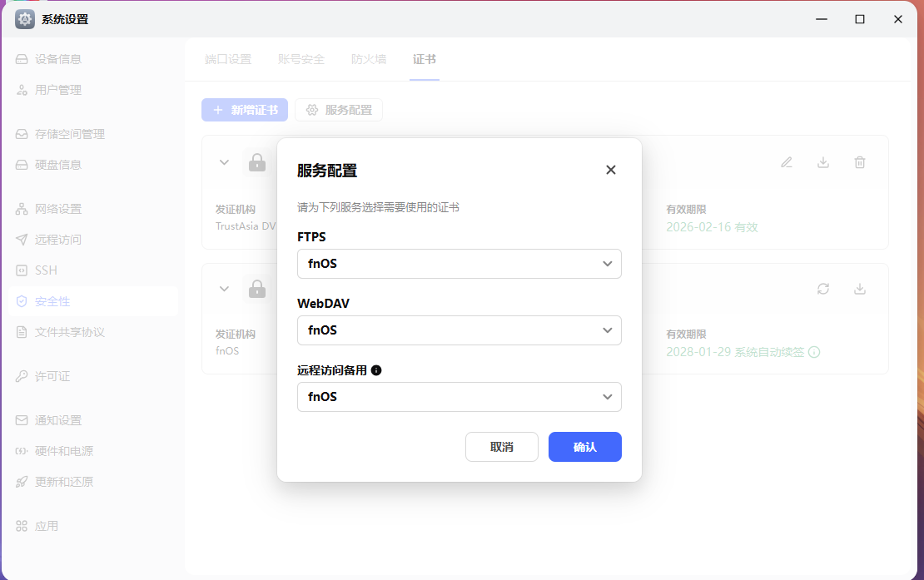Image resolution: width=924 pixels, height=580 pixels.
Task: Switch to the 账号安全 tab
Action: click(x=301, y=59)
